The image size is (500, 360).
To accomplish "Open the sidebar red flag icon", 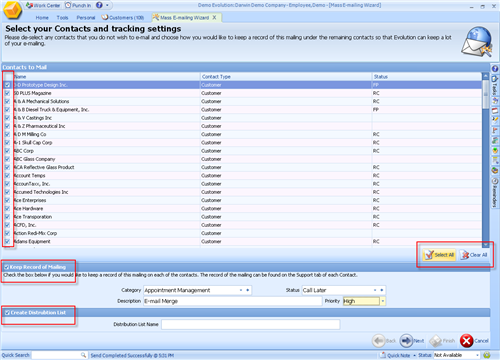I will [495, 130].
